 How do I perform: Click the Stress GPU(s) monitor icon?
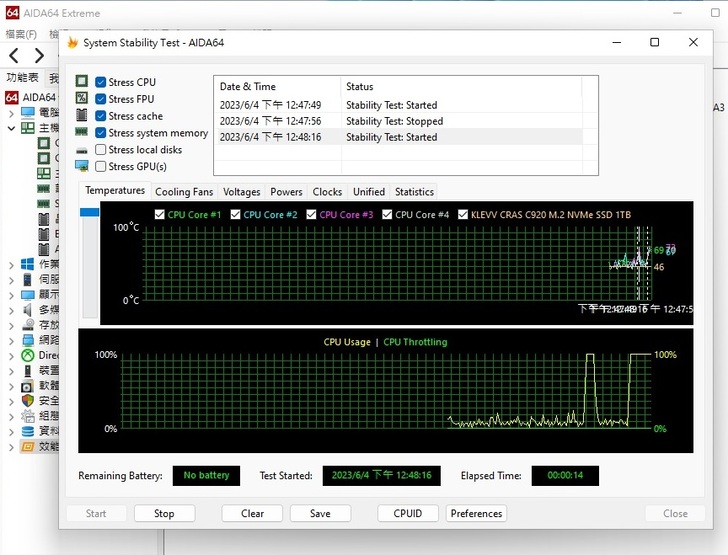(x=82, y=167)
